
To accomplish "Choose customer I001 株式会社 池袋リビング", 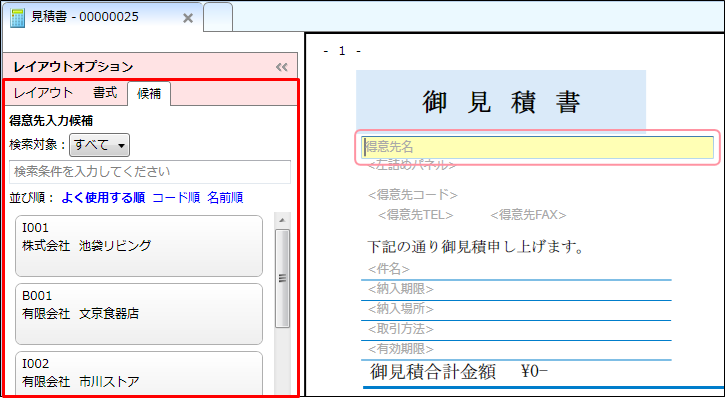I will 139,246.
